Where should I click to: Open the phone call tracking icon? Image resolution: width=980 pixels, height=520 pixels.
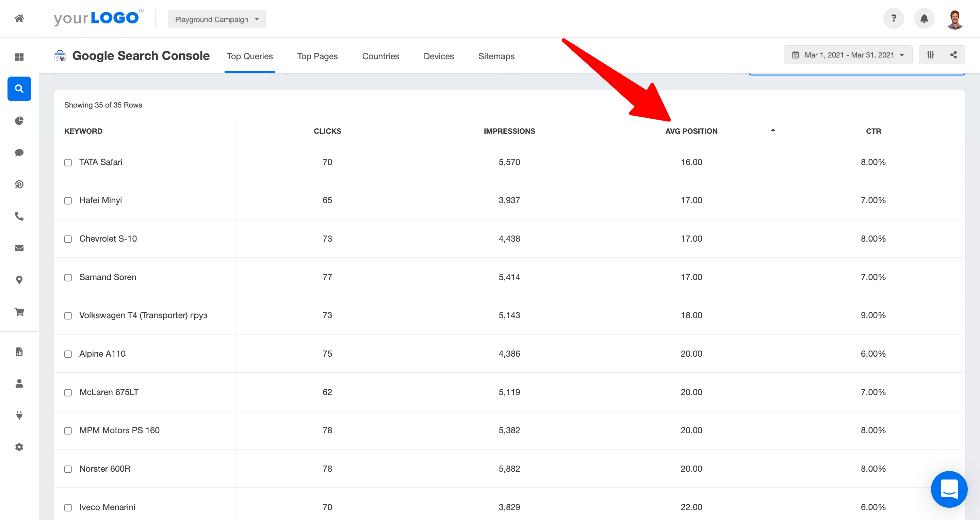(x=19, y=216)
